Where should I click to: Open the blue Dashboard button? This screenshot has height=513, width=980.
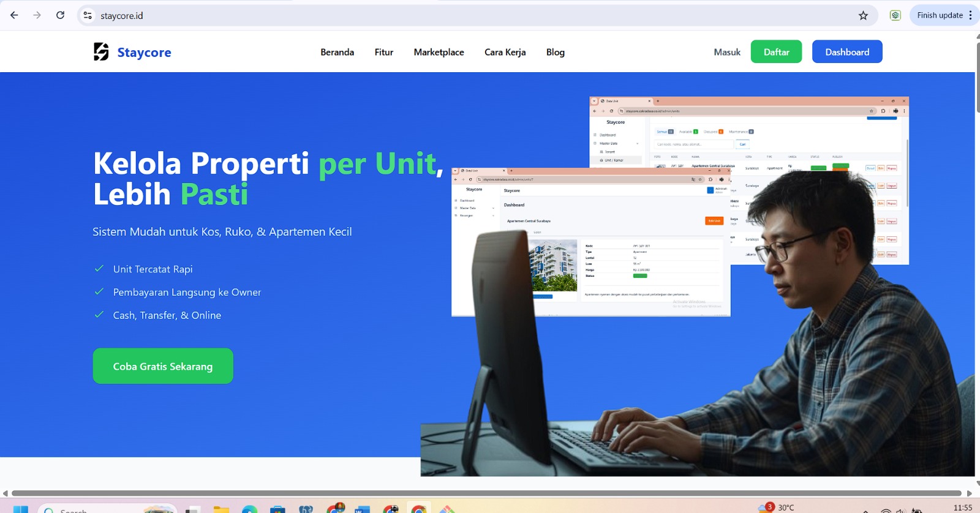coord(847,52)
